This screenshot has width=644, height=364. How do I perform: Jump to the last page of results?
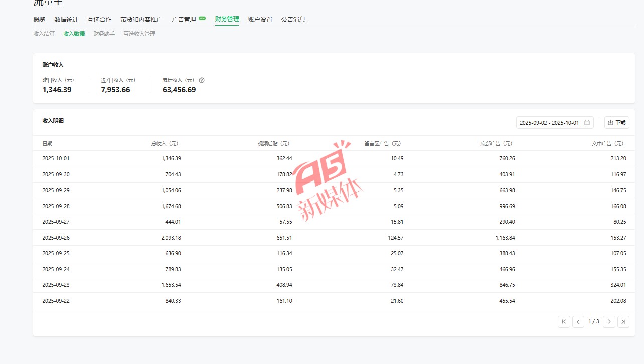click(x=623, y=322)
